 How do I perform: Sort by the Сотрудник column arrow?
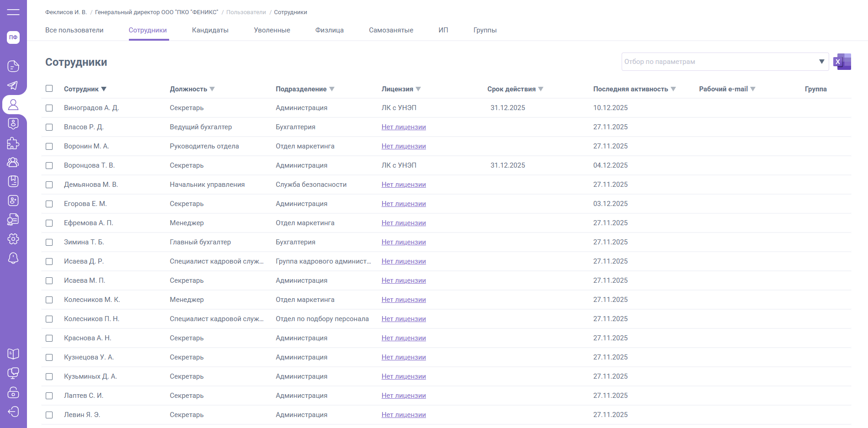[x=104, y=89]
